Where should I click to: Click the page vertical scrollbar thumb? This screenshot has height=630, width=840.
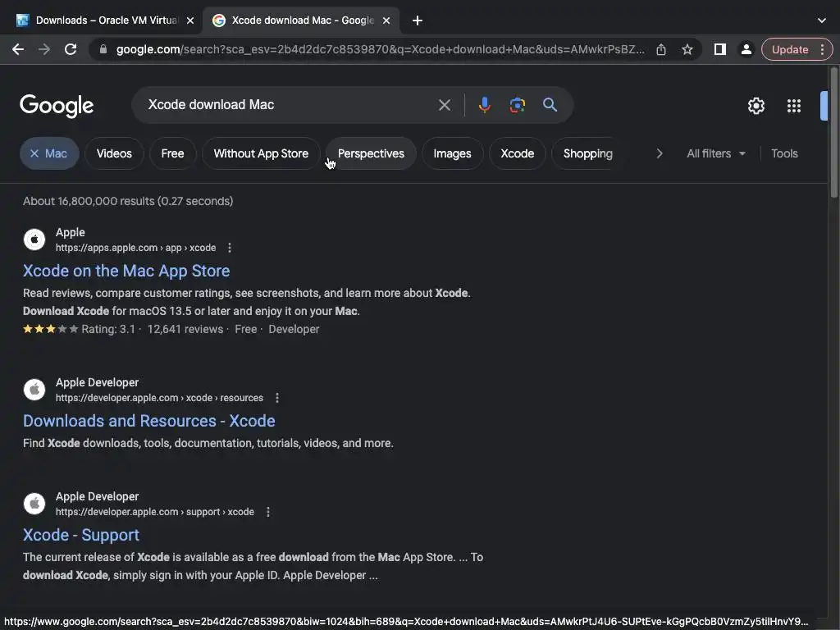tap(833, 133)
